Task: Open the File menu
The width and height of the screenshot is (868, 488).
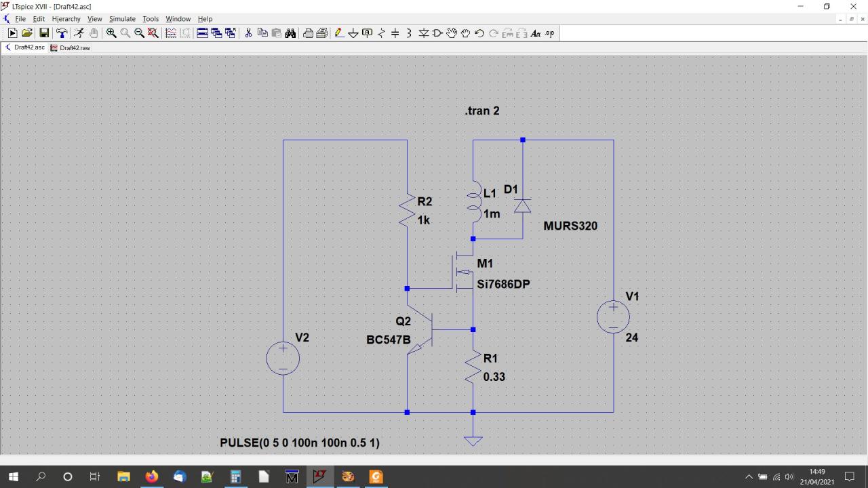Action: coord(20,19)
